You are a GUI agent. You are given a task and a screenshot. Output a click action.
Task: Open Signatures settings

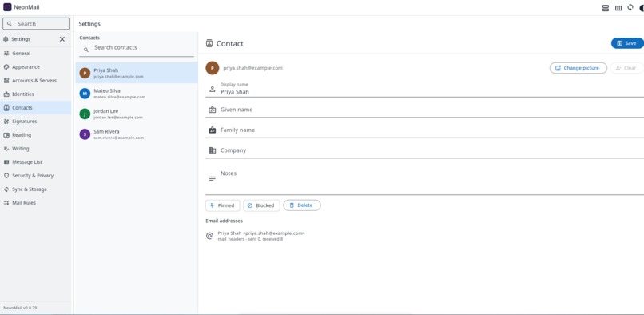point(36,121)
